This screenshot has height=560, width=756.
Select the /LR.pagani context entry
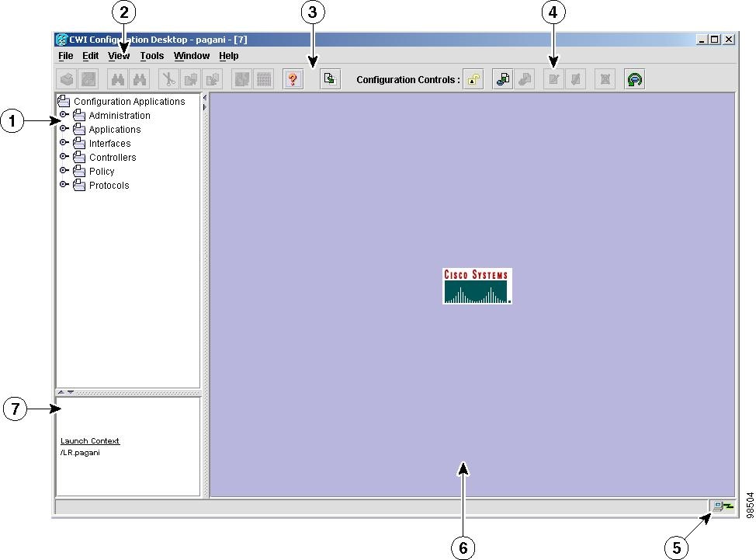pos(80,452)
